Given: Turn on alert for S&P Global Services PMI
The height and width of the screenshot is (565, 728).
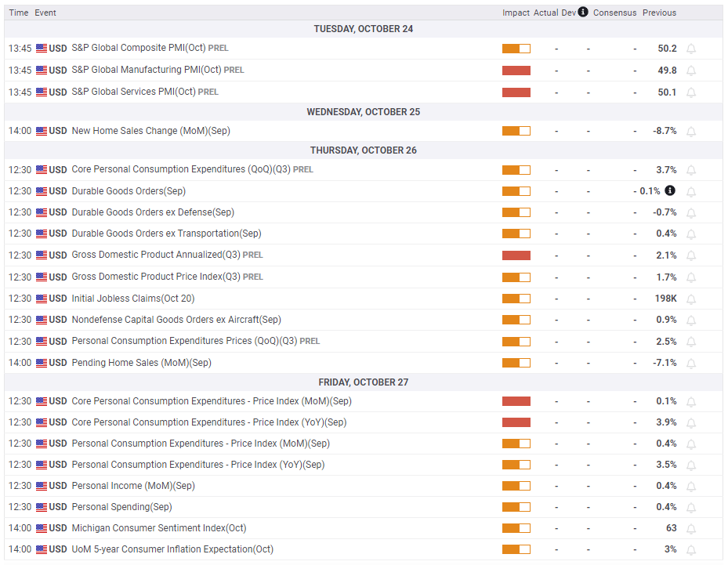Looking at the screenshot, I should [691, 92].
